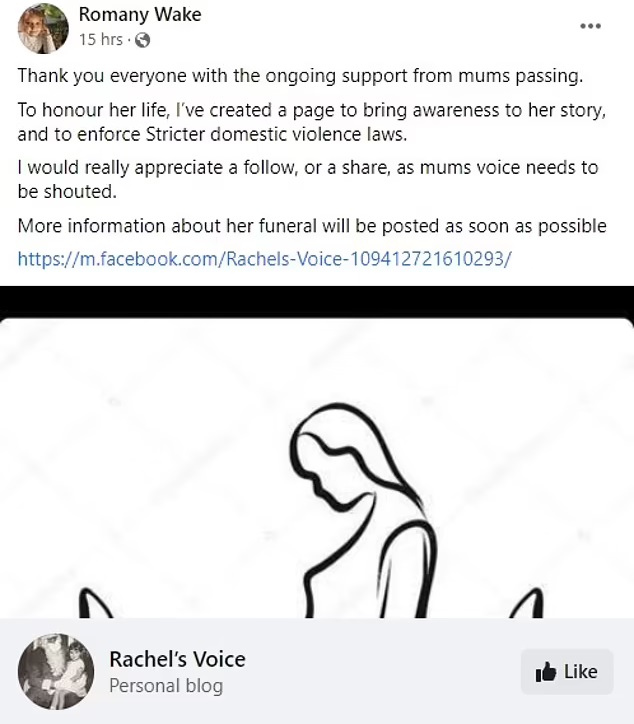Click the black bar above the preview image
This screenshot has width=634, height=724.
click(x=316, y=300)
